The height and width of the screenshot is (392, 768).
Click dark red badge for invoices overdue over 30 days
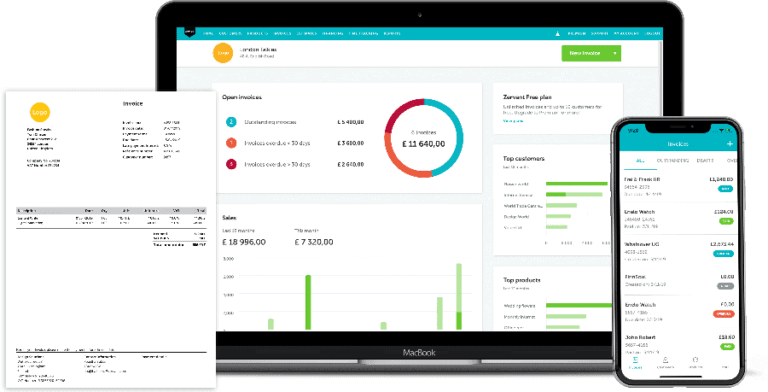(x=231, y=164)
